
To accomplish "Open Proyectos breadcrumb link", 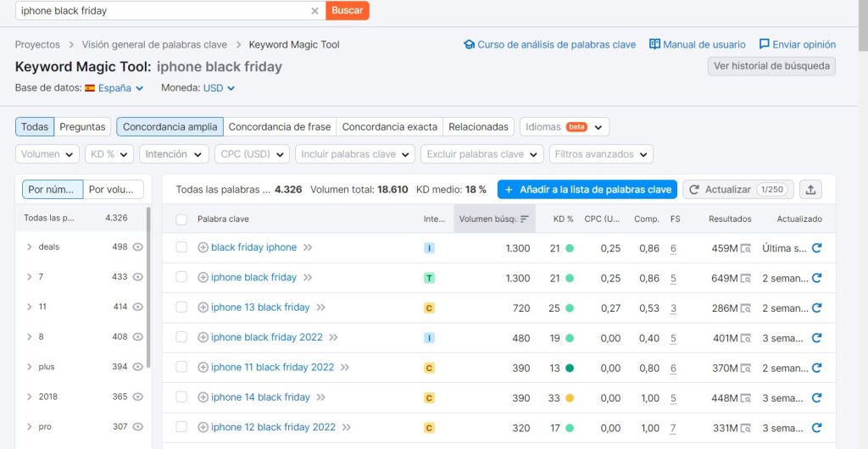I will click(x=37, y=44).
